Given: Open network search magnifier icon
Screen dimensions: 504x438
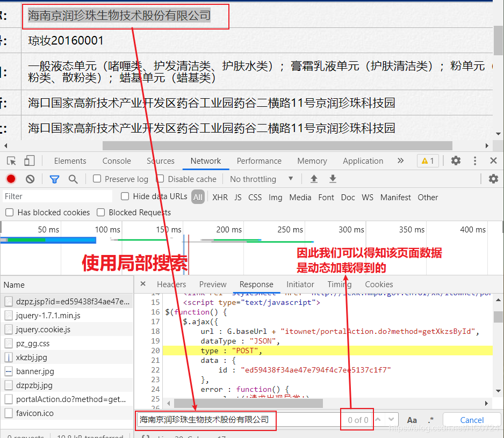Looking at the screenshot, I should tap(73, 179).
